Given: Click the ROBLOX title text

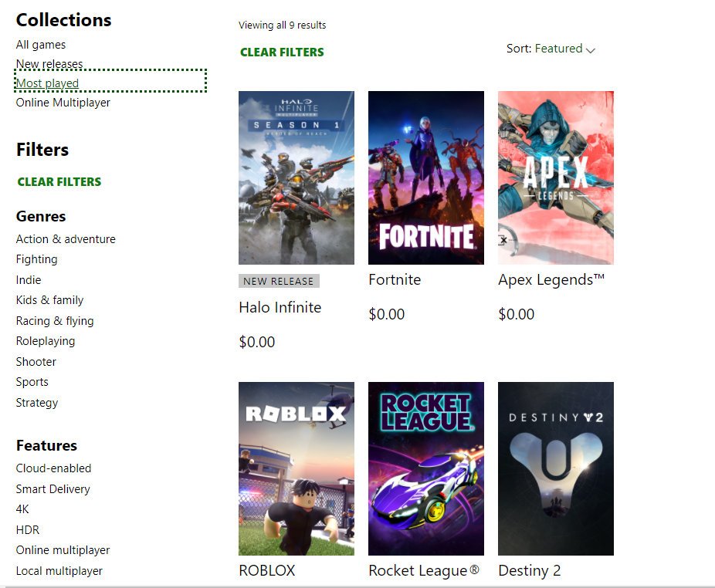Looking at the screenshot, I should coord(267,571).
